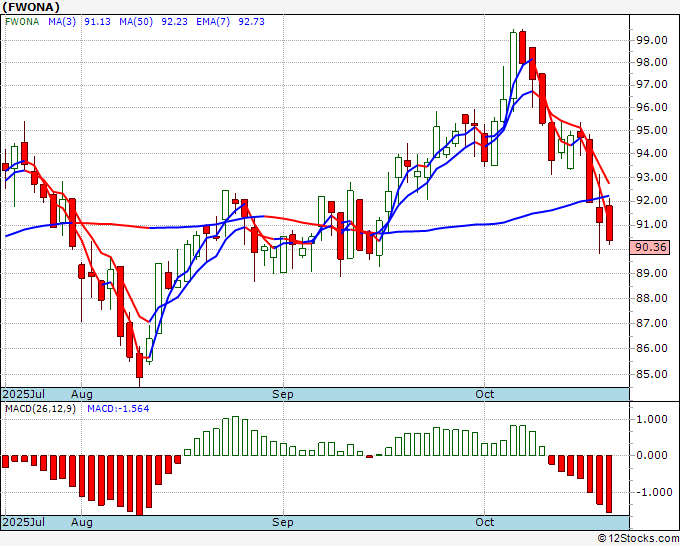
Task: Click the 88.00 price axis label
Action: [x=651, y=298]
